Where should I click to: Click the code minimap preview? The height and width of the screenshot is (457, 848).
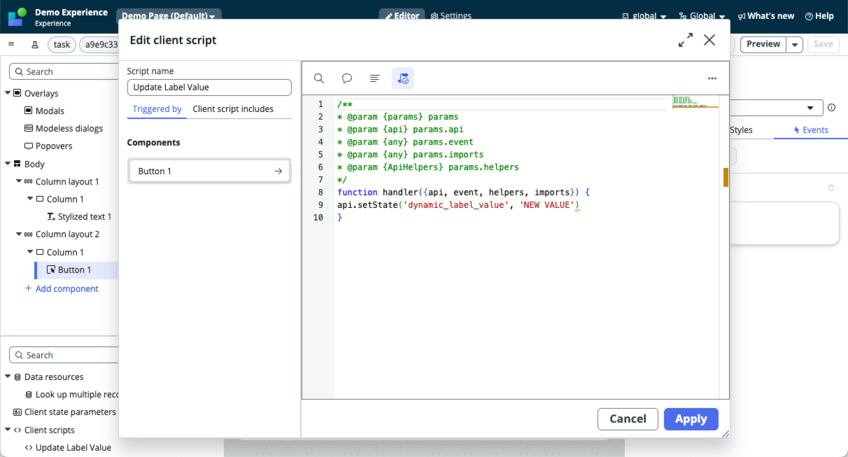(x=695, y=102)
